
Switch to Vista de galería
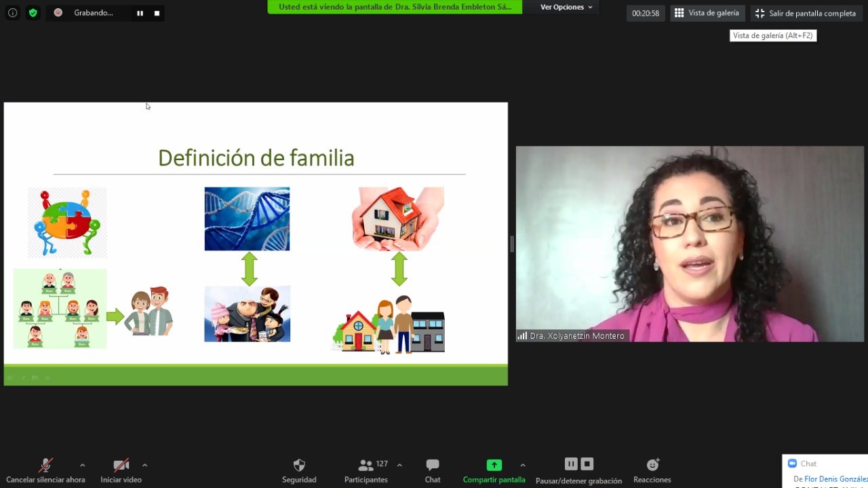coord(707,12)
